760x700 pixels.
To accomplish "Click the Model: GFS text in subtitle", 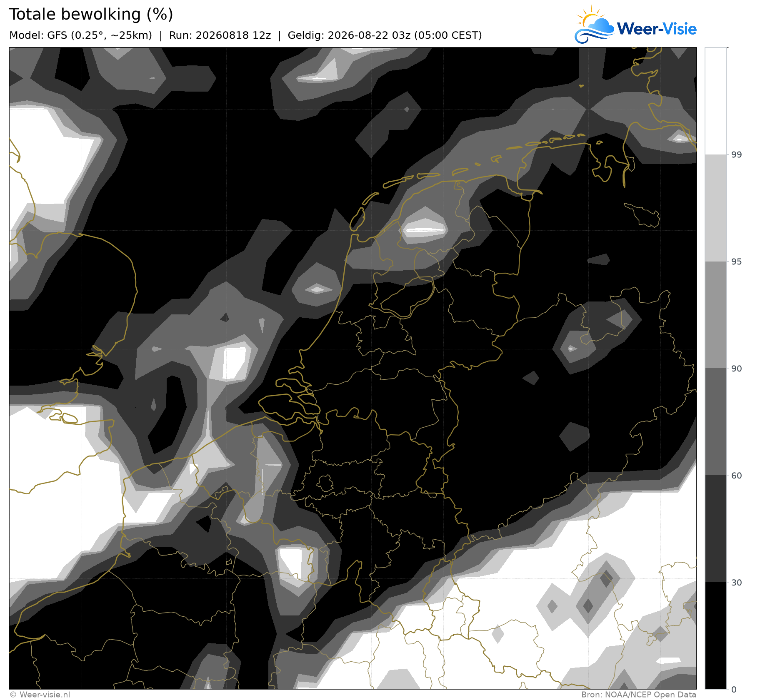I will pos(38,35).
